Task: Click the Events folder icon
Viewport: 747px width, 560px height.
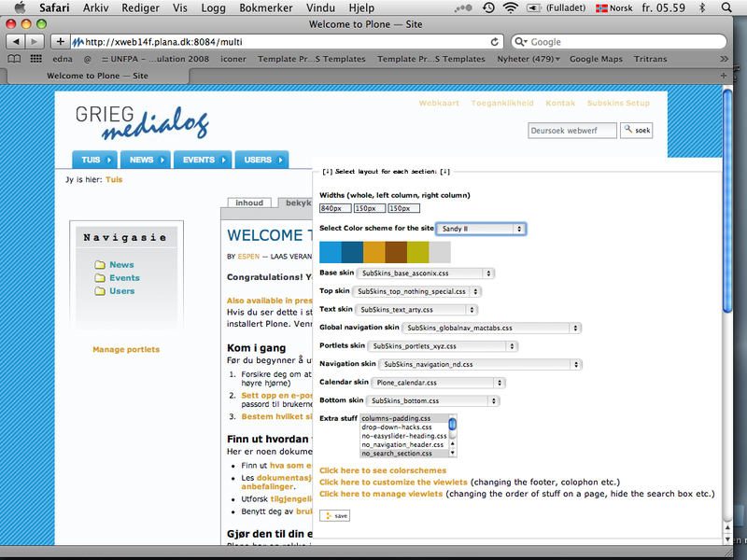Action: click(x=99, y=278)
